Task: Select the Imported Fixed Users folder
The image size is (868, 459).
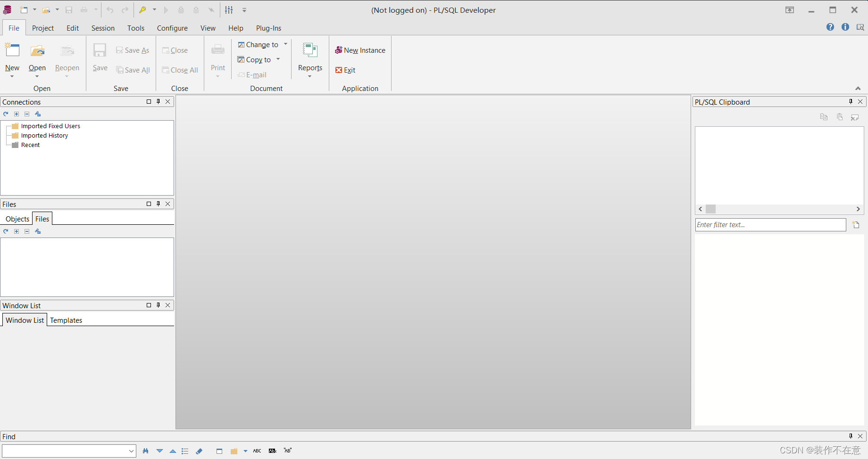Action: [x=50, y=126]
